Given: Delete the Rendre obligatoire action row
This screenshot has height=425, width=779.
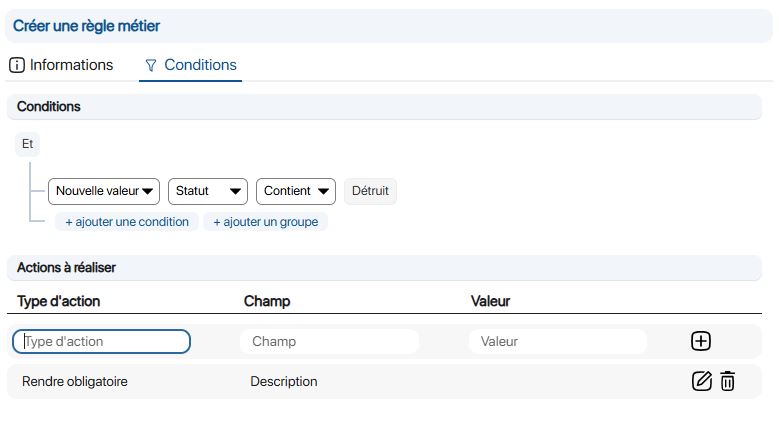Looking at the screenshot, I should [727, 381].
